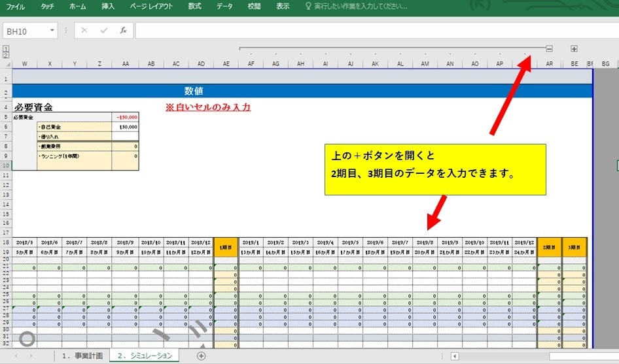Image resolution: width=619 pixels, height=364 pixels.
Task: Collapse the column group with minus button
Action: (x=549, y=48)
